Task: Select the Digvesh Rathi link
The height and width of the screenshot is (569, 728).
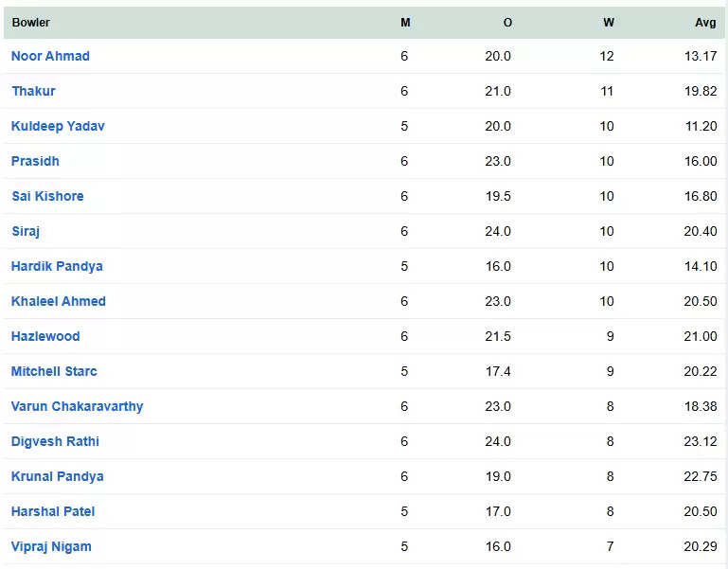Action: point(55,441)
